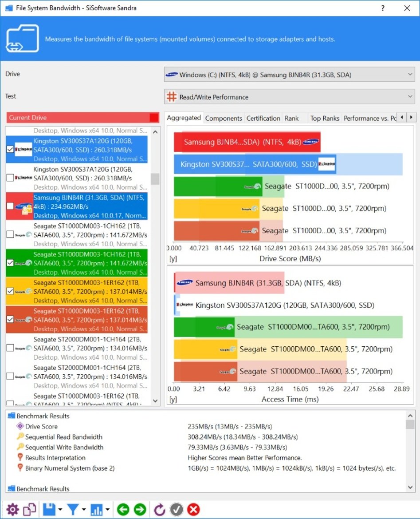Switch to the Aggregated tab
Viewport: 420px width, 519px height.
tap(184, 118)
